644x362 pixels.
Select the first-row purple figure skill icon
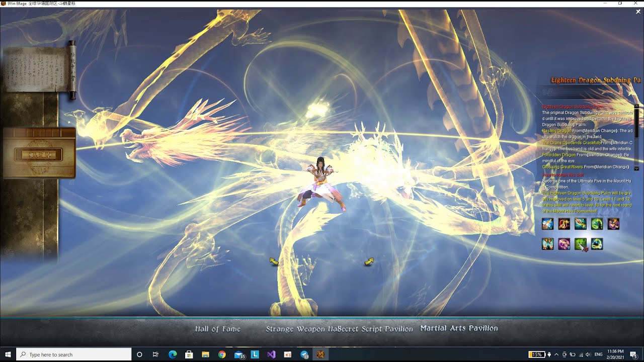[614, 224]
